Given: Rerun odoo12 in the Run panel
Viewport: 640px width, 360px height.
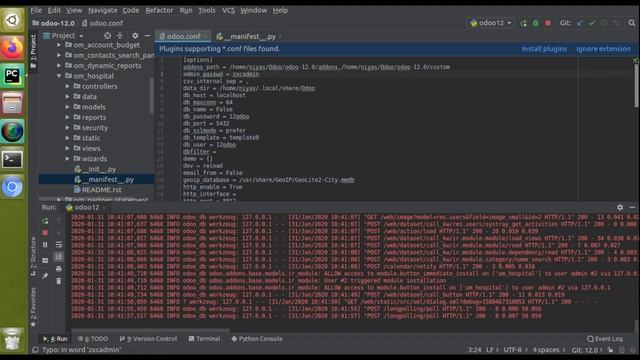Looking at the screenshot, I should point(45,221).
